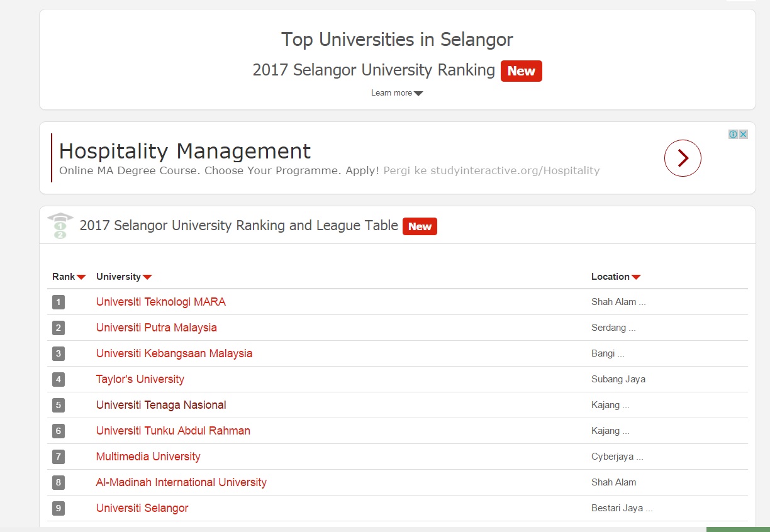Click 'Kajang ...' location for Tunku Abdul Rahman
The height and width of the screenshot is (532, 770).
610,431
